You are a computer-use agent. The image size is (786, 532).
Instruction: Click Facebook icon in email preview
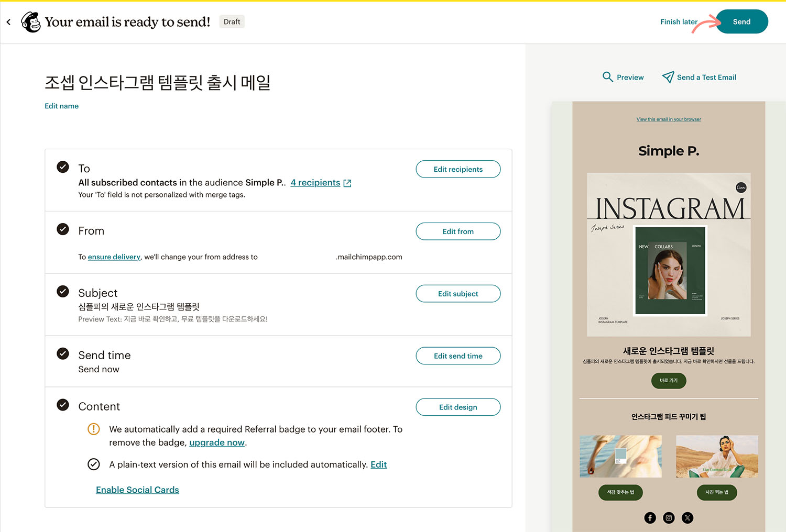pos(650,518)
